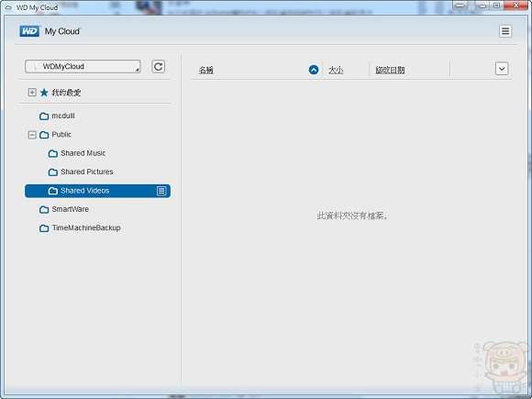Click the blue favorites star icon
532x399 pixels.
tap(44, 93)
